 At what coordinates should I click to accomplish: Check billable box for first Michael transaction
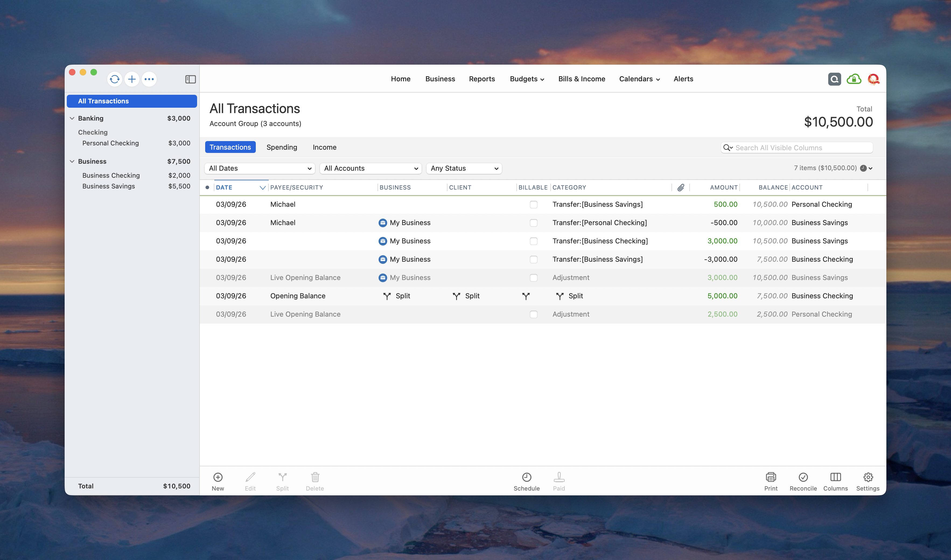(533, 205)
